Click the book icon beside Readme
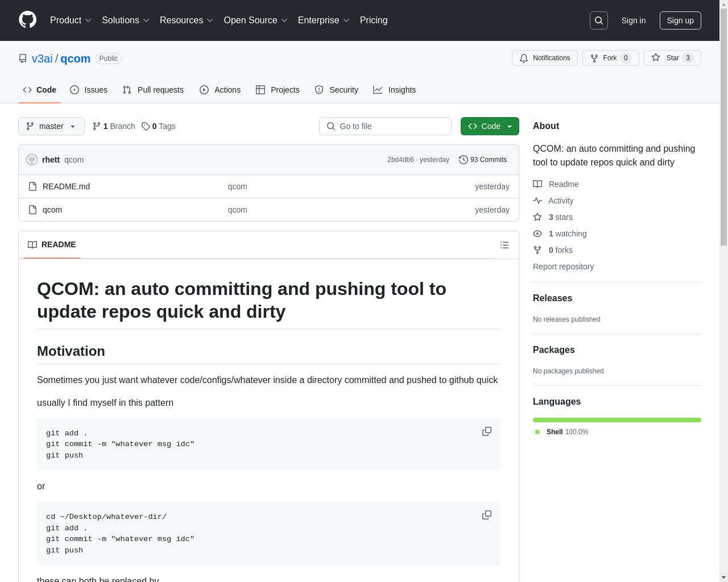This screenshot has width=728, height=582. coord(537,184)
